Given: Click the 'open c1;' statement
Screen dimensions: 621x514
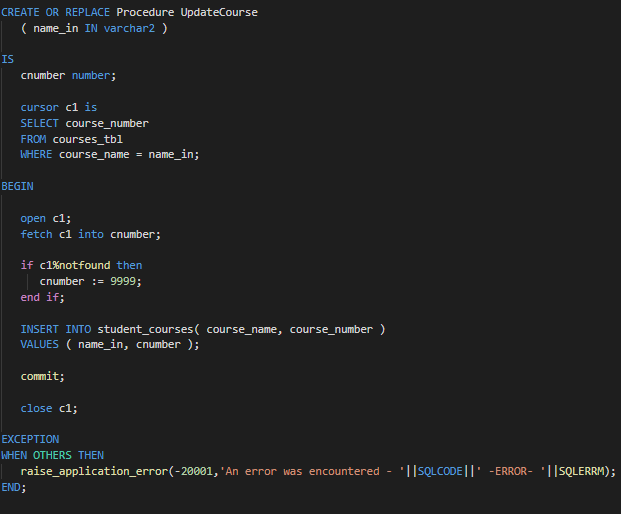Looking at the screenshot, I should pos(46,218).
